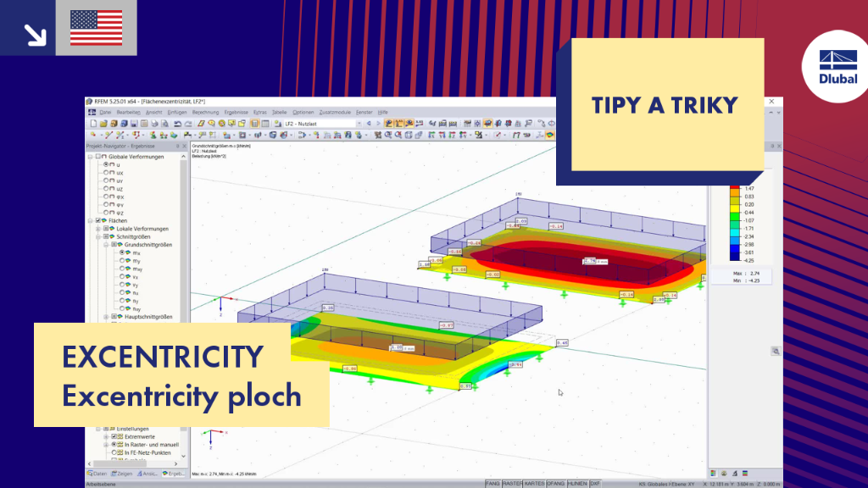Go to previous load case arrow
This screenshot has width=868, height=488.
(370, 124)
